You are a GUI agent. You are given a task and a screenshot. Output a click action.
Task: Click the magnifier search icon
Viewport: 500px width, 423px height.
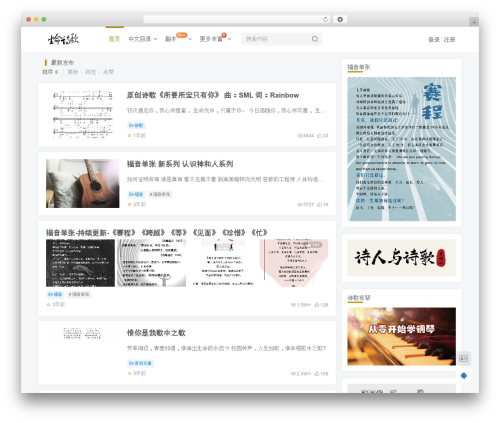pos(315,39)
